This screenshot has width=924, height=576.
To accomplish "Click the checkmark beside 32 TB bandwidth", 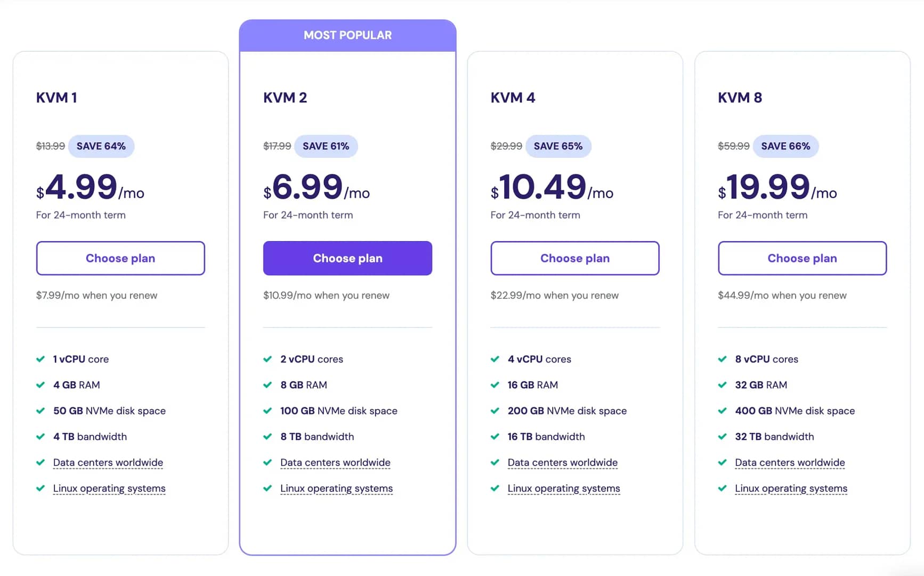I will (x=723, y=436).
